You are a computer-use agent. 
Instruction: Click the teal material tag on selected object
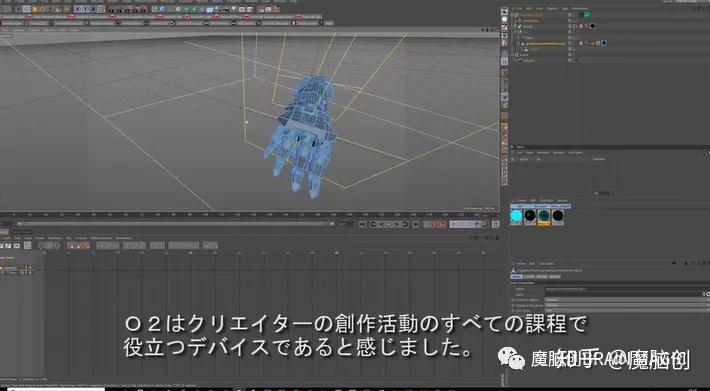point(604,43)
